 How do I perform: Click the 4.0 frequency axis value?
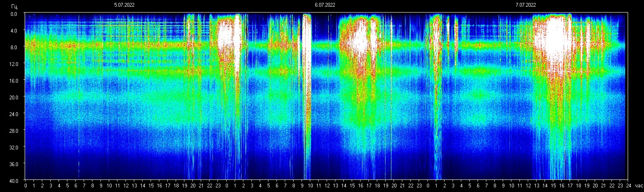tap(14, 30)
